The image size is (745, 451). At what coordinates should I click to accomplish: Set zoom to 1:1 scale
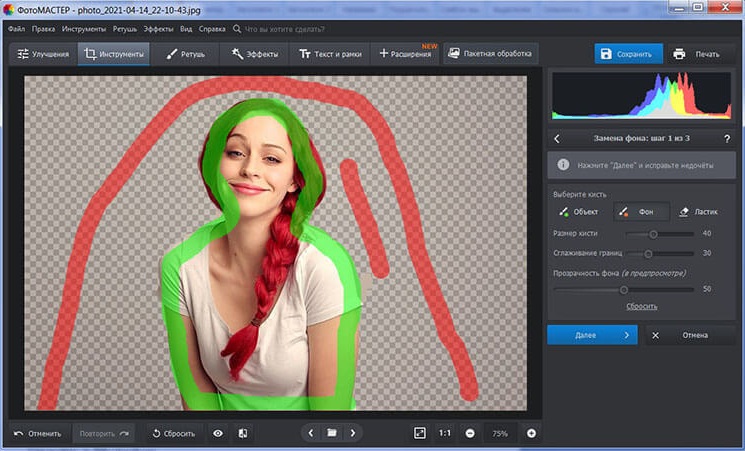445,433
